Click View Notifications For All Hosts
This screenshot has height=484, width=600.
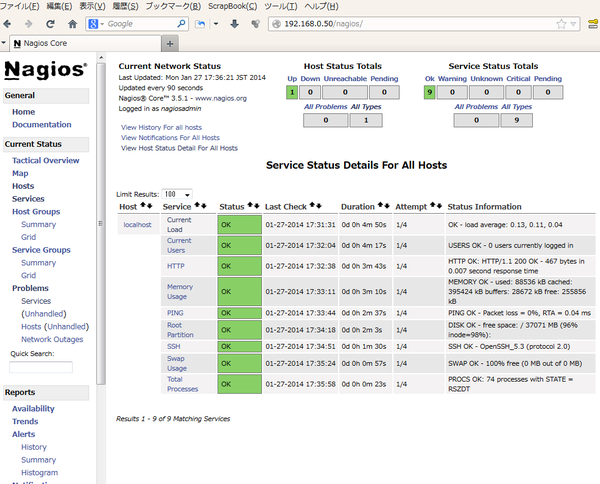(170, 138)
